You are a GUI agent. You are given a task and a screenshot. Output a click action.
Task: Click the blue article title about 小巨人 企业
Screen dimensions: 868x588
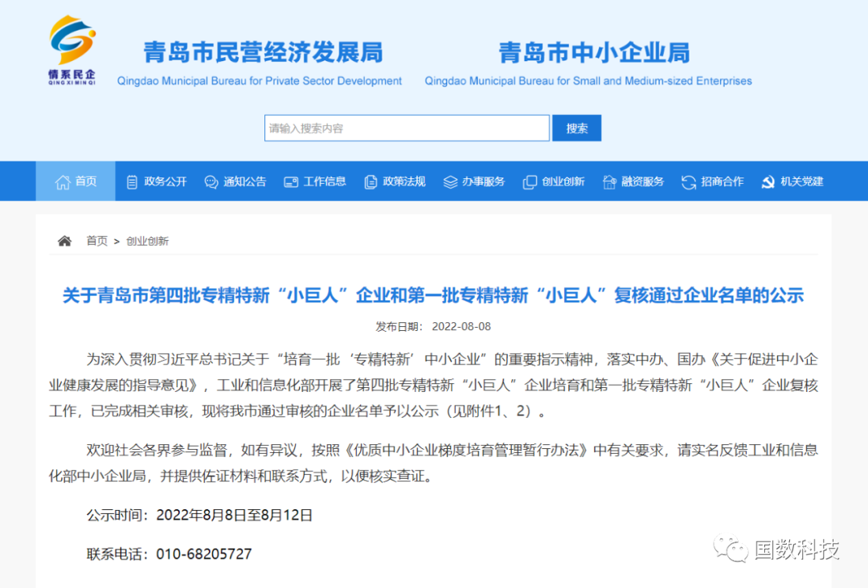click(433, 296)
